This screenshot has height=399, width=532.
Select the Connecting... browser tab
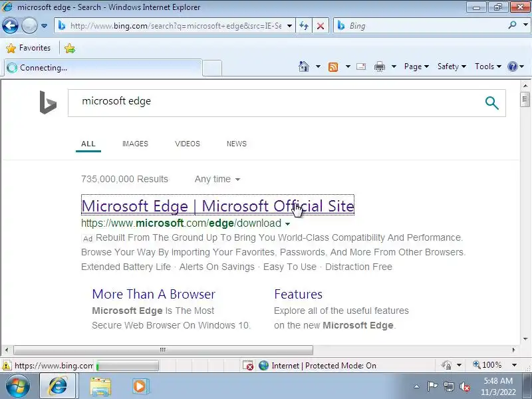[103, 68]
